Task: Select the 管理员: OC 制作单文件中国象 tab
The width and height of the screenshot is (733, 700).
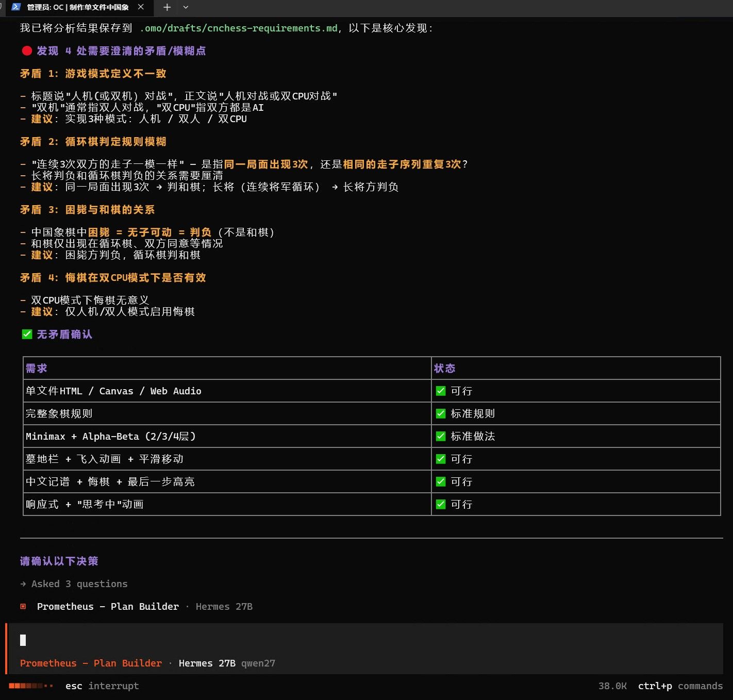Action: click(78, 7)
